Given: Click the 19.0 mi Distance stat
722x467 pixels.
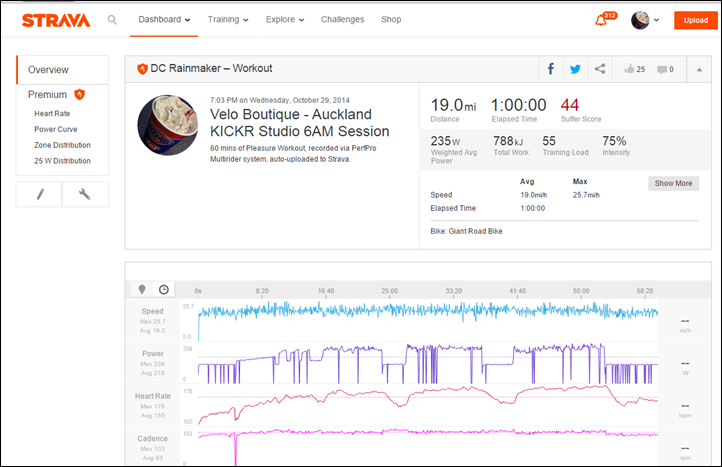Looking at the screenshot, I should tap(453, 110).
